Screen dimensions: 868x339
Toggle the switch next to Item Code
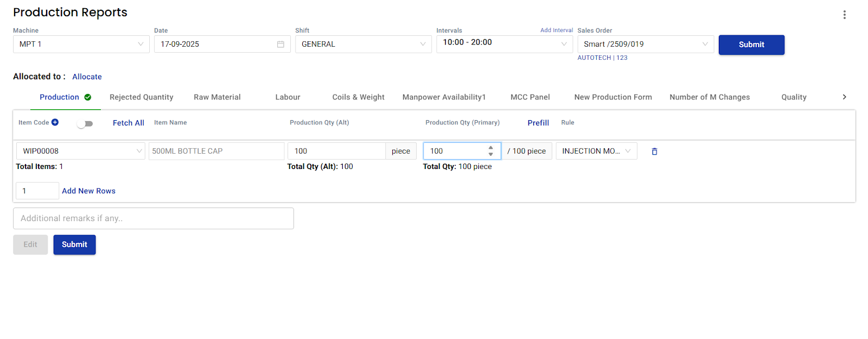pyautogui.click(x=85, y=124)
